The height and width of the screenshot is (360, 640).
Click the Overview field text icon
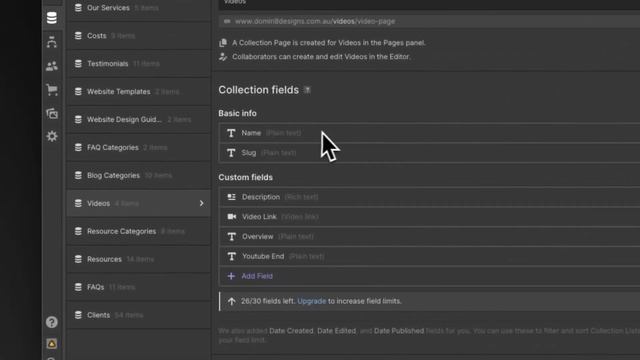[x=231, y=237]
